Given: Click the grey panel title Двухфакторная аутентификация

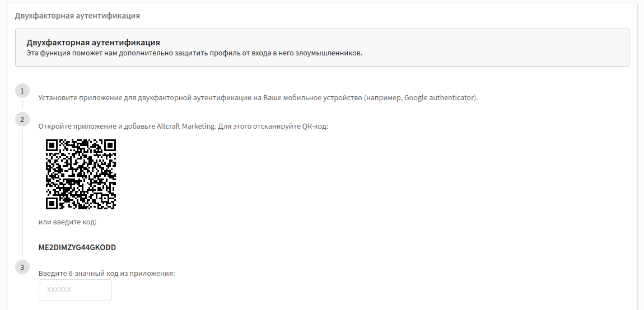Looking at the screenshot, I should 78,16.
